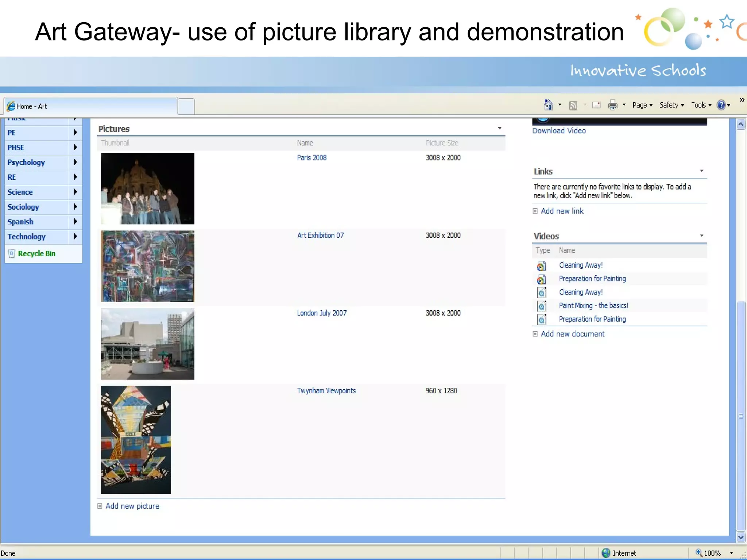Click the Paris 2008 thumbnail image

[147, 188]
